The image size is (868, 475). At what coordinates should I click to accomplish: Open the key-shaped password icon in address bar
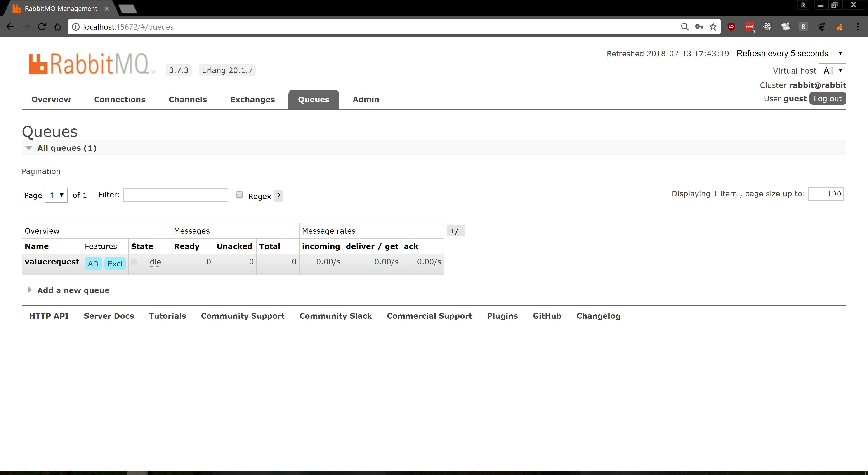699,27
